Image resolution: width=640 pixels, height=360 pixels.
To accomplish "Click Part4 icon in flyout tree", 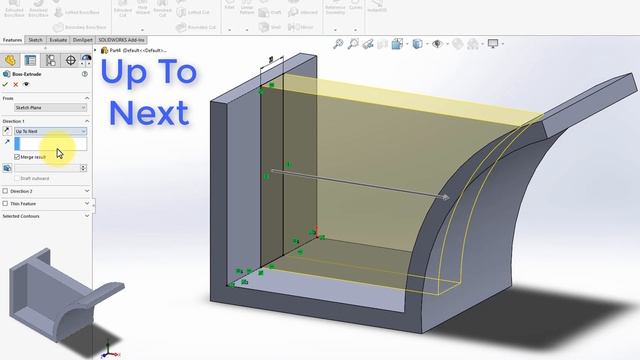I will [x=104, y=50].
